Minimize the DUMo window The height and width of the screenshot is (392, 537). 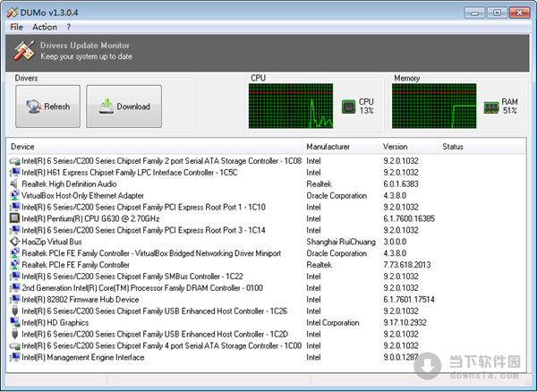(x=474, y=13)
